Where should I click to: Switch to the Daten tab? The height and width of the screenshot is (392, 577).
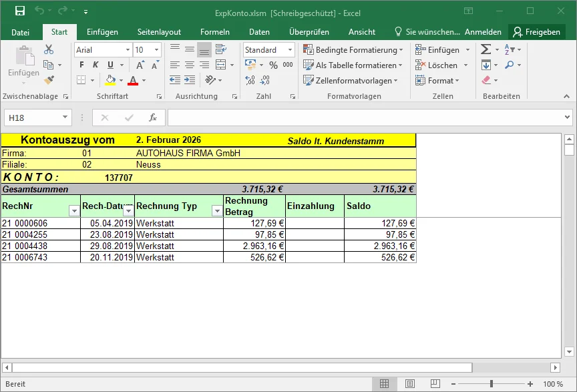click(259, 32)
